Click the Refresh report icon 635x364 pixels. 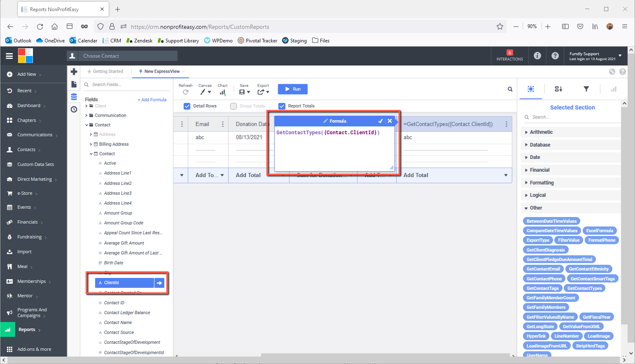[186, 92]
